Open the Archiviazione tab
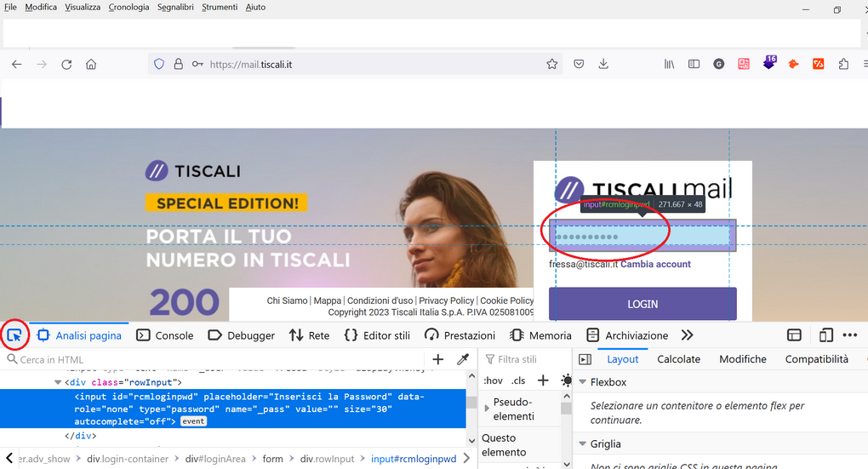868x469 pixels. [627, 335]
